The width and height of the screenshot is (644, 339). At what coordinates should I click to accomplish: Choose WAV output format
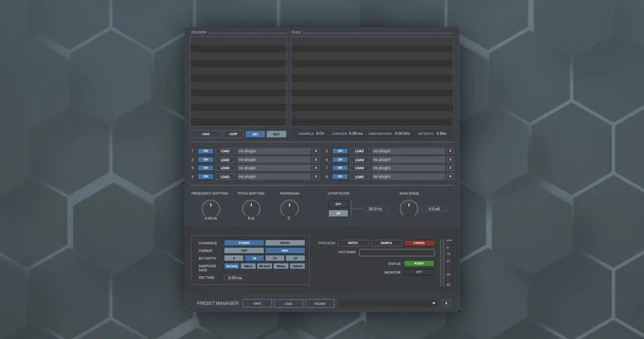click(x=285, y=251)
